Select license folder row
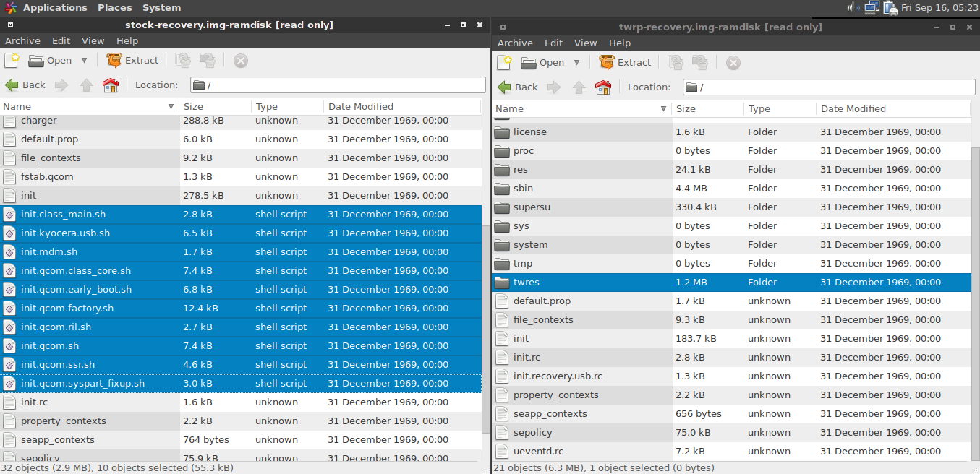The image size is (980, 474). pos(731,132)
